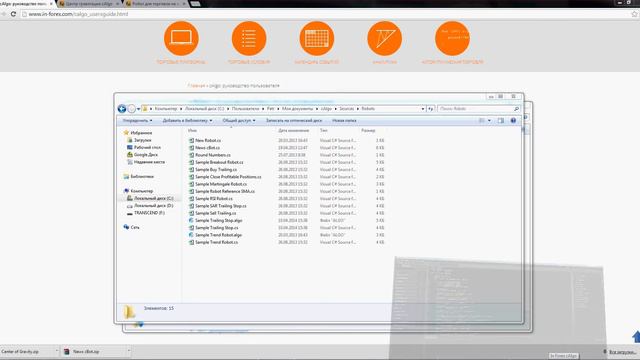The image size is (640, 360).
Task: Toggle the Explorer preview pane icon
Action: (501, 120)
